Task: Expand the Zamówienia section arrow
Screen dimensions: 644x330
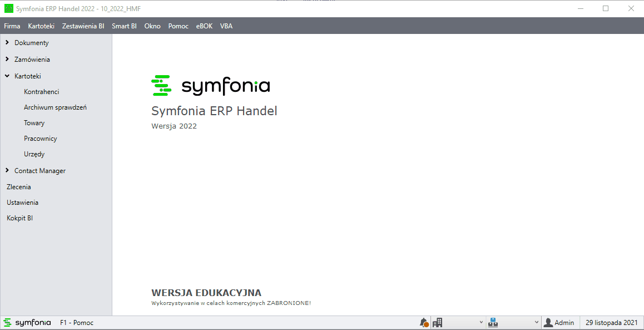Action: pyautogui.click(x=7, y=59)
